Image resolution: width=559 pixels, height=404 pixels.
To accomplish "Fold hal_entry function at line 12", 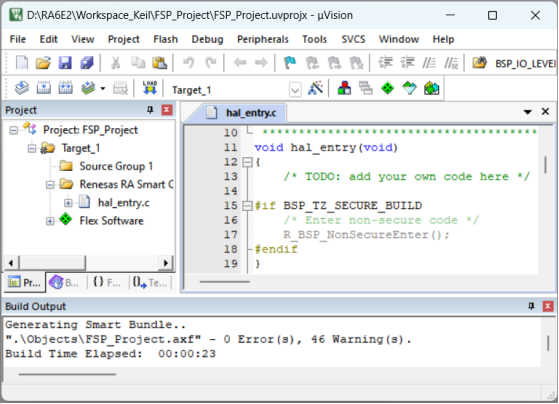I will (247, 163).
